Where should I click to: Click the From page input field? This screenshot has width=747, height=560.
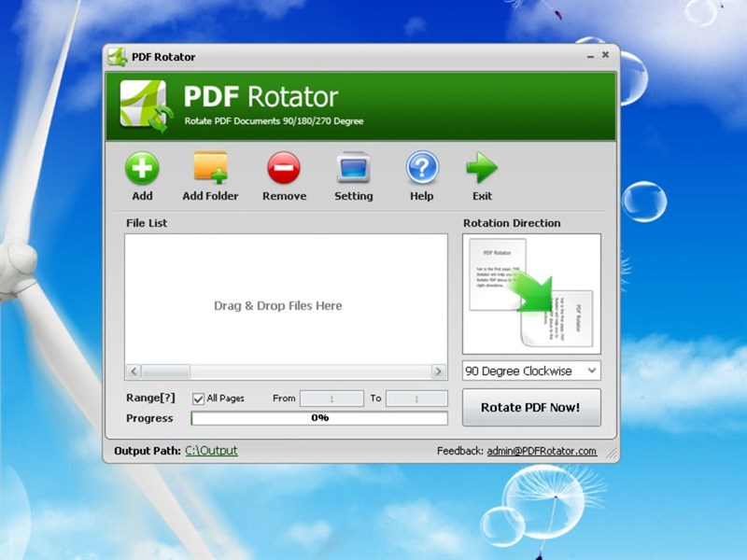331,399
